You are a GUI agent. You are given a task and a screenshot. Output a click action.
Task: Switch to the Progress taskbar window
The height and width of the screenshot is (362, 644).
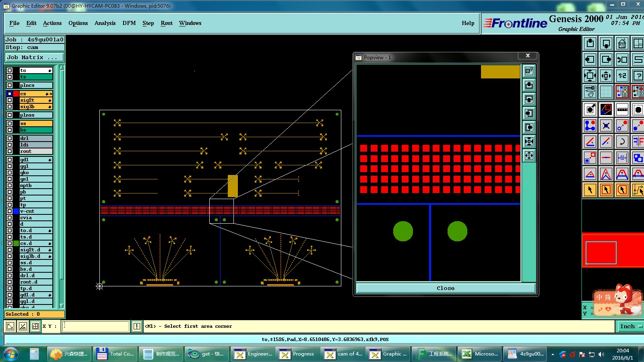(297, 354)
